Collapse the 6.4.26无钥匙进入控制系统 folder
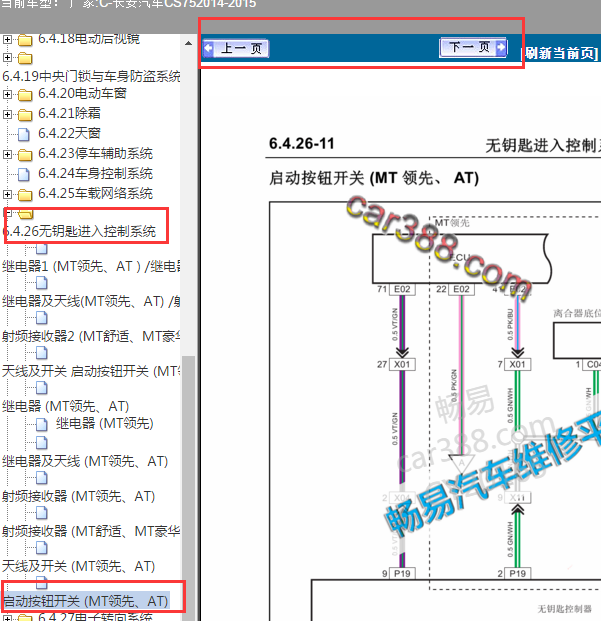Screen dimensions: 601x621 (x=7, y=213)
